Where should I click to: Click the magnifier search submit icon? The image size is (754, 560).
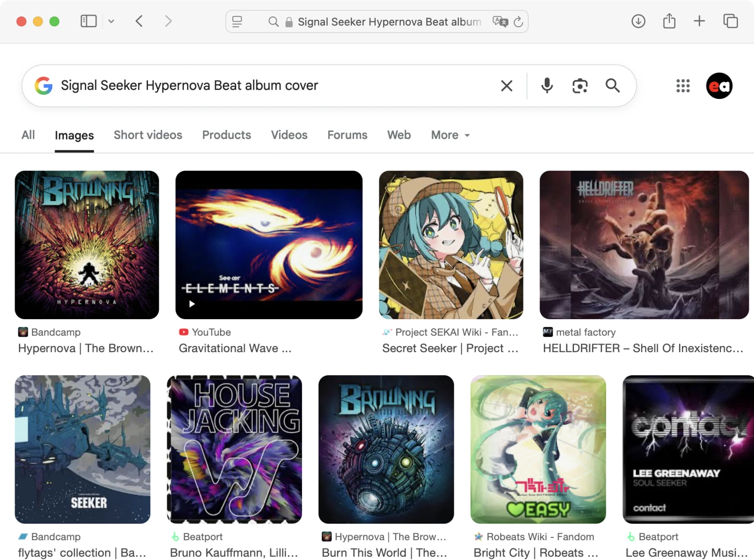tap(612, 85)
